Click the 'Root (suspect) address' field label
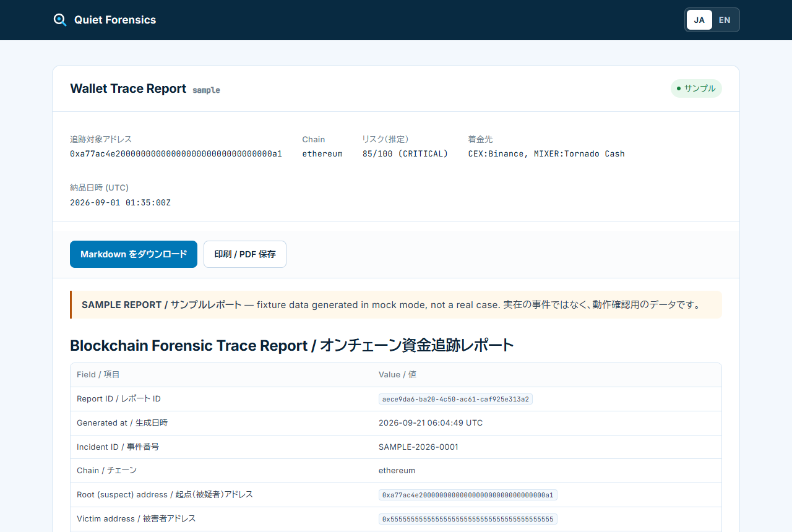Viewport: 792px width, 532px height. click(165, 495)
